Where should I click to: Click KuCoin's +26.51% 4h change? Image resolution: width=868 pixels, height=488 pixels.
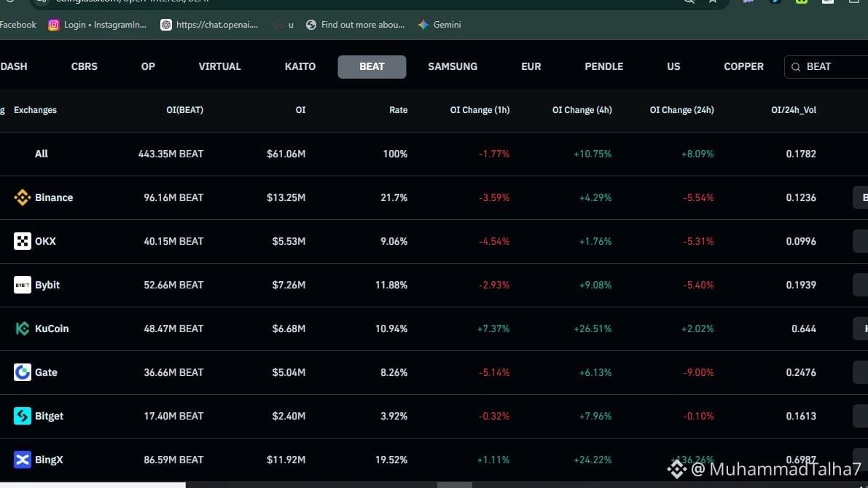point(593,328)
